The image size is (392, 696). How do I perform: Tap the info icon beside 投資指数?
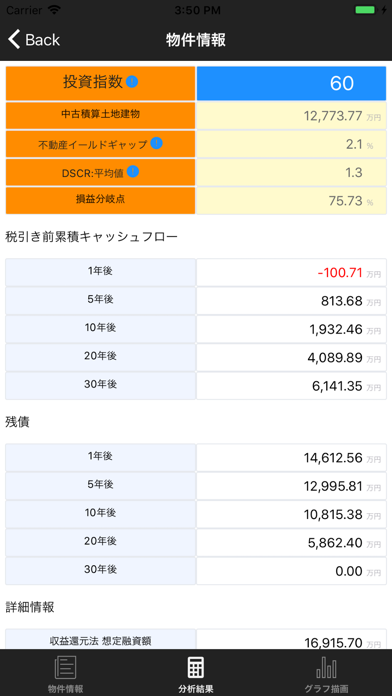[x=132, y=82]
